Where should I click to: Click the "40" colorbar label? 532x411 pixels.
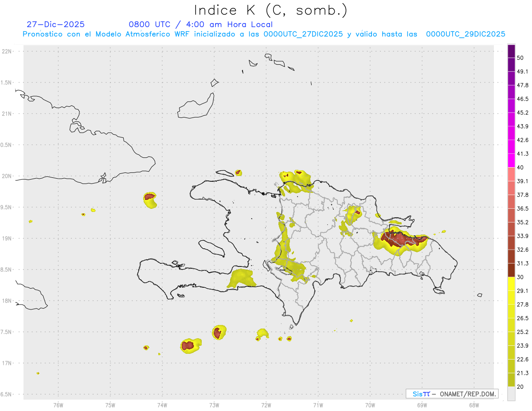tap(521, 168)
